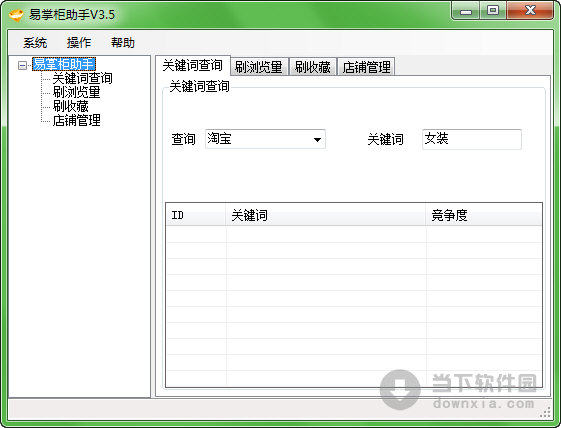Select 店铺管理 in the tree
This screenshot has width=561, height=428.
click(76, 120)
